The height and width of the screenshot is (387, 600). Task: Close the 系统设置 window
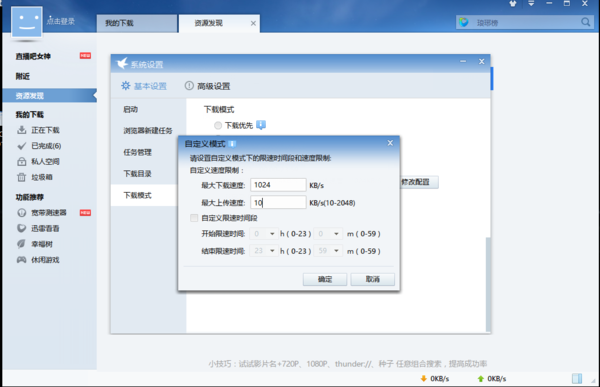(x=481, y=61)
